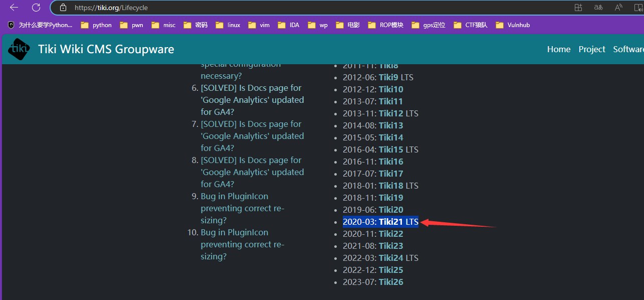Click the apps grid icon in address bar

tap(578, 8)
